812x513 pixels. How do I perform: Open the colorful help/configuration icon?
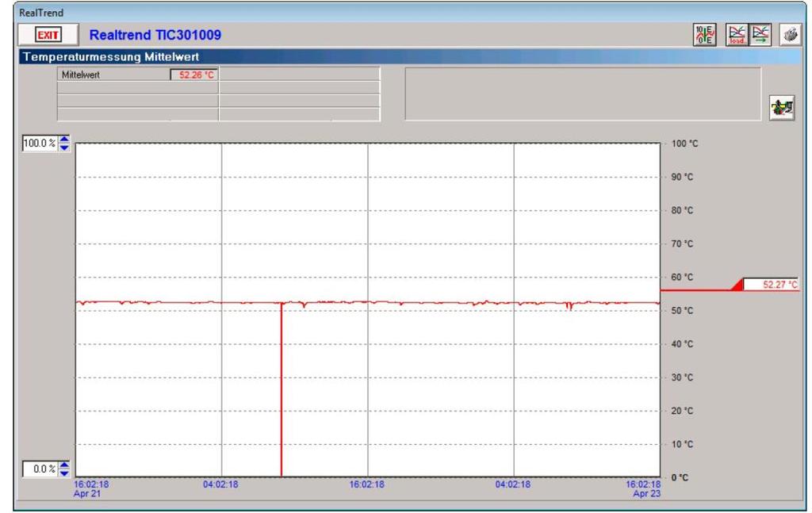tap(782, 108)
